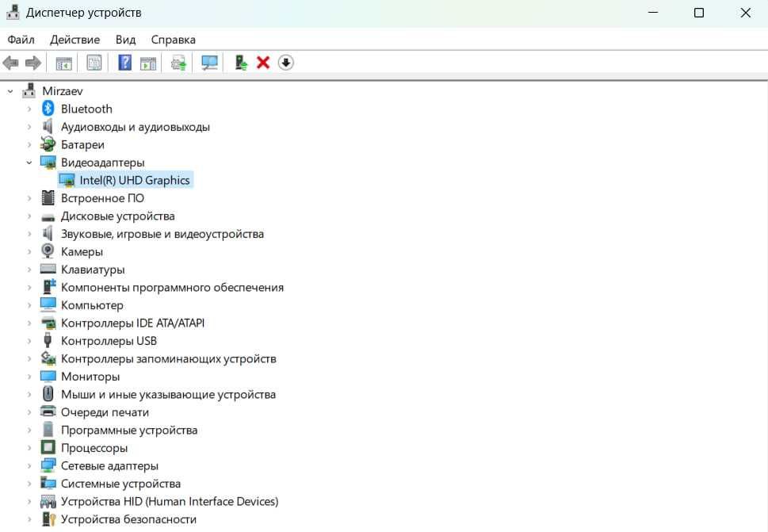768x532 pixels.
Task: Click the Очереди печати printer icon
Action: click(x=48, y=411)
